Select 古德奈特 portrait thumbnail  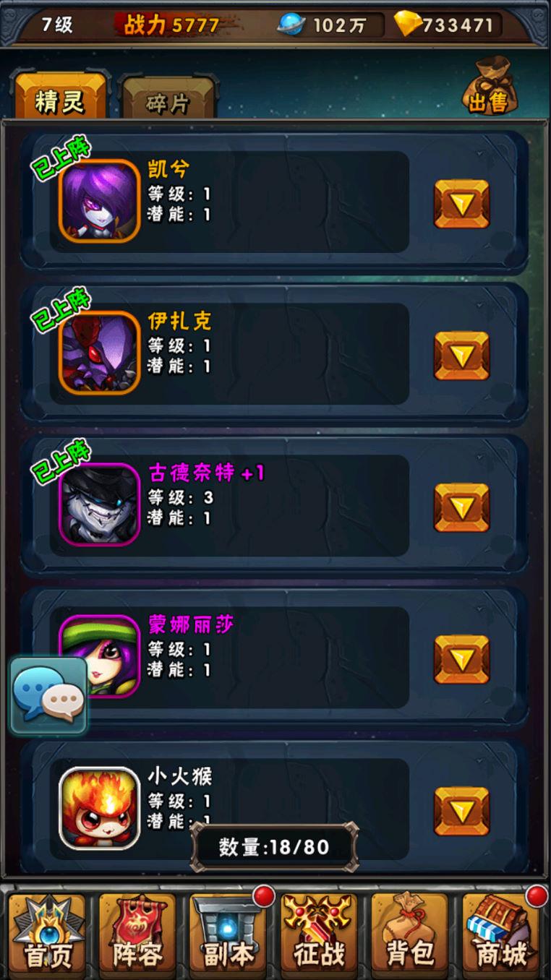coord(99,504)
